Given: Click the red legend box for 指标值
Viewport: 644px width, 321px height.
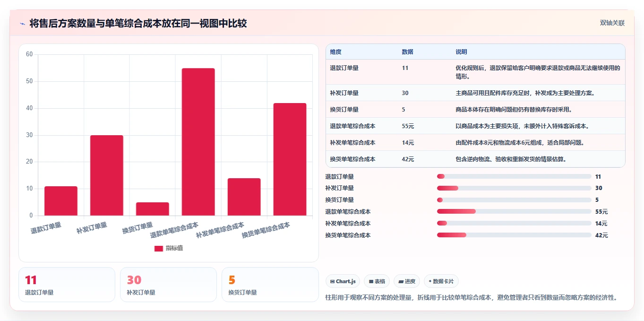Looking at the screenshot, I should [159, 248].
